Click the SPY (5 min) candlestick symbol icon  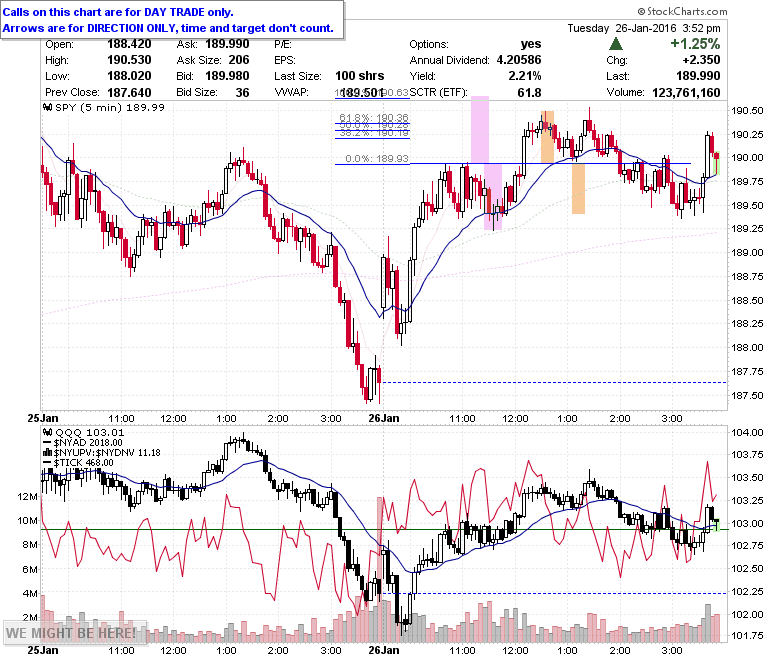48,107
